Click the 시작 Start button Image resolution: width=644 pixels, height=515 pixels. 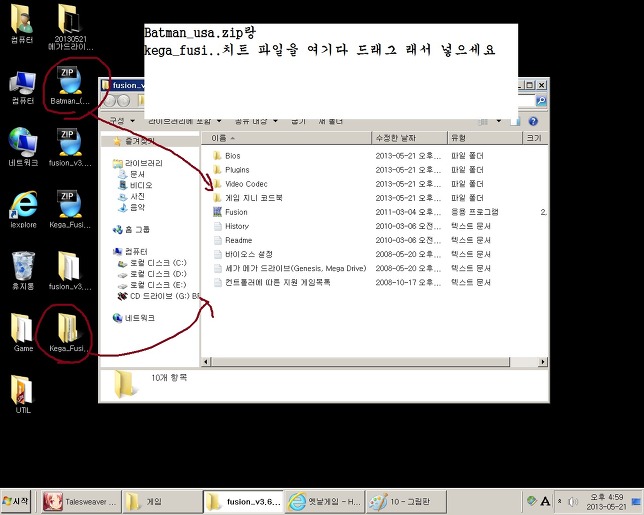[16, 501]
